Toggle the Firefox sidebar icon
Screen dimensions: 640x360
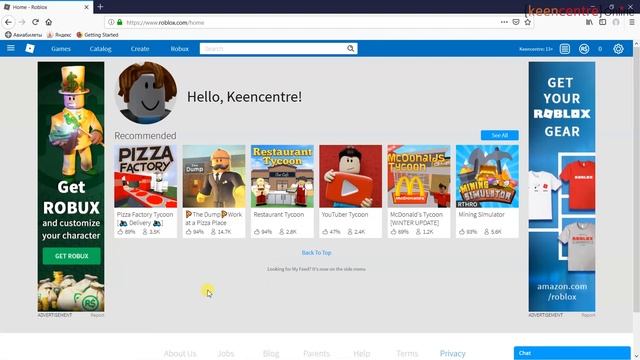pos(602,22)
